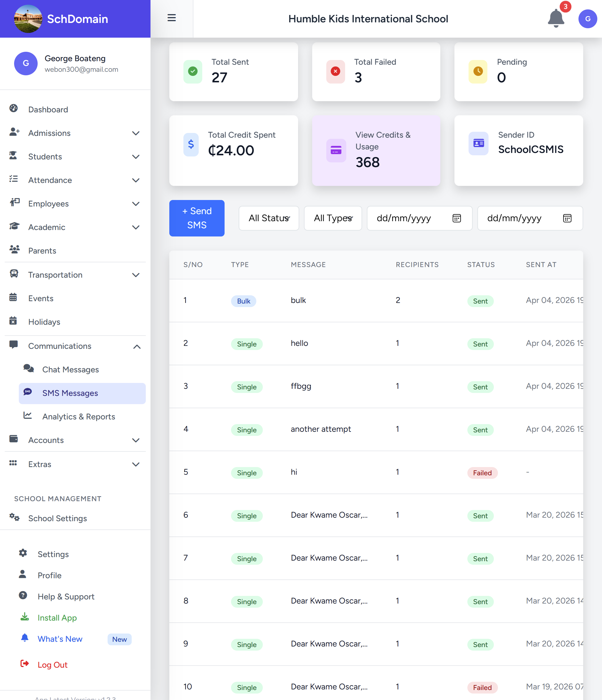Open the hamburger menu toggle
Viewport: 602px width, 700px height.
tap(172, 18)
